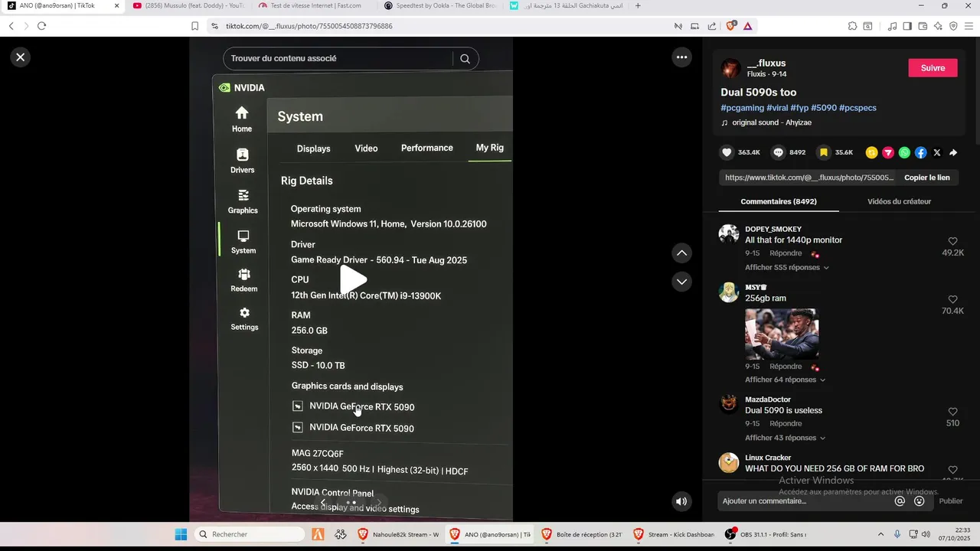Image resolution: width=980 pixels, height=551 pixels.
Task: Like DOPEY_SMOKEY's comment
Action: coord(952,241)
